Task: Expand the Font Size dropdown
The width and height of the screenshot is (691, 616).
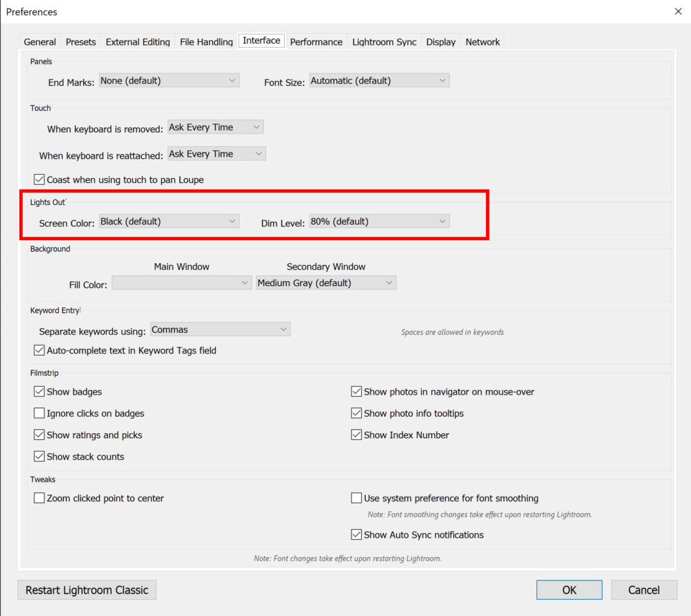Action: 379,81
